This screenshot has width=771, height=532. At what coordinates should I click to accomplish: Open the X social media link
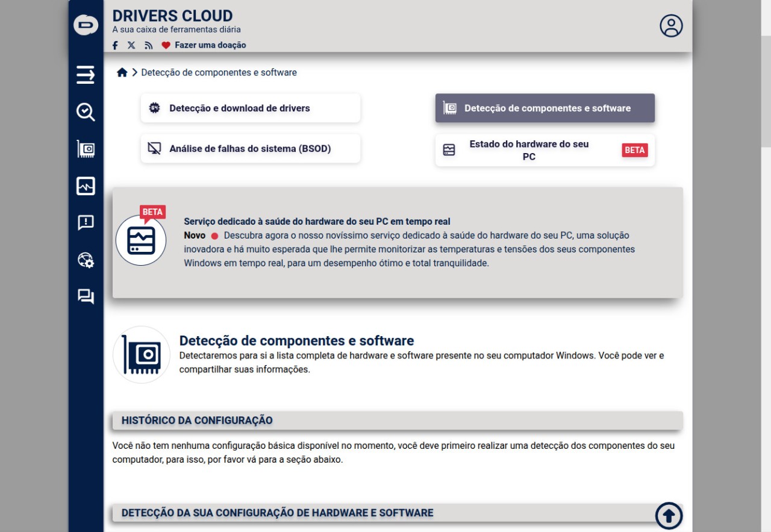pos(131,45)
